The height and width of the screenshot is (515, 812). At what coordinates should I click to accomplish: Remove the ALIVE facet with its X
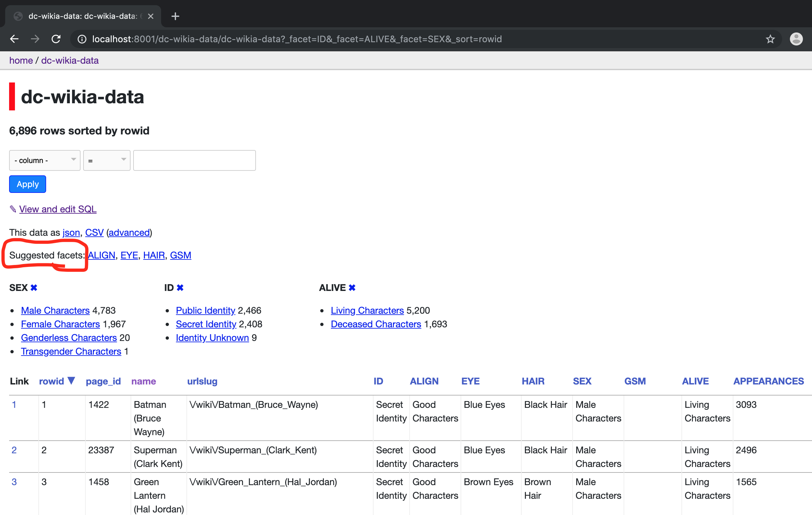(x=352, y=287)
